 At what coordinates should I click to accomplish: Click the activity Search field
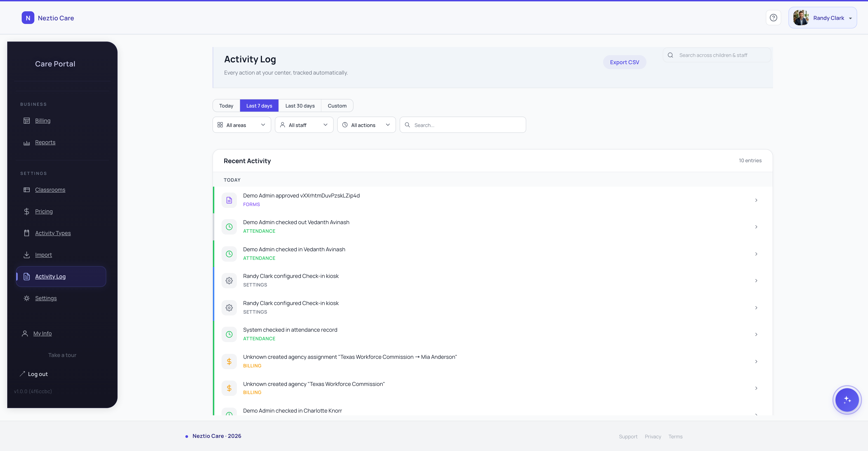click(462, 125)
